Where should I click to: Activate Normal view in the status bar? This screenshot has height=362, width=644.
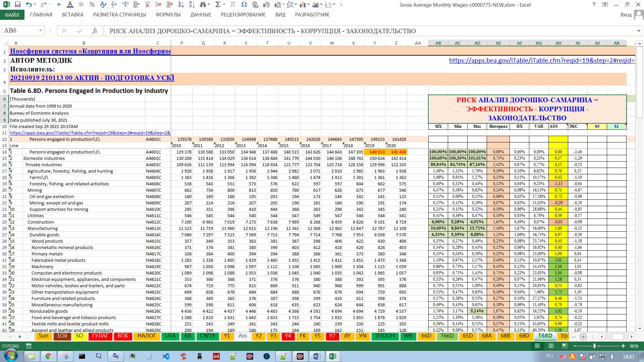537,346
